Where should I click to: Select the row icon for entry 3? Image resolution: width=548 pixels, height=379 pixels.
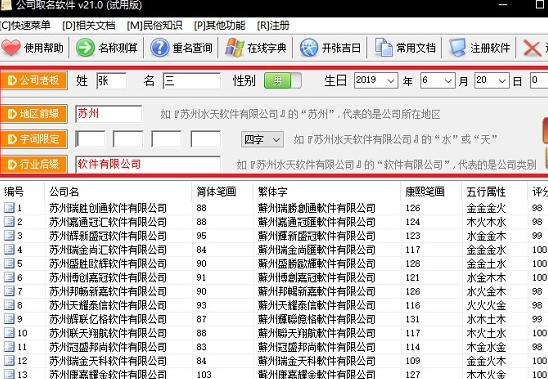[x=9, y=236]
